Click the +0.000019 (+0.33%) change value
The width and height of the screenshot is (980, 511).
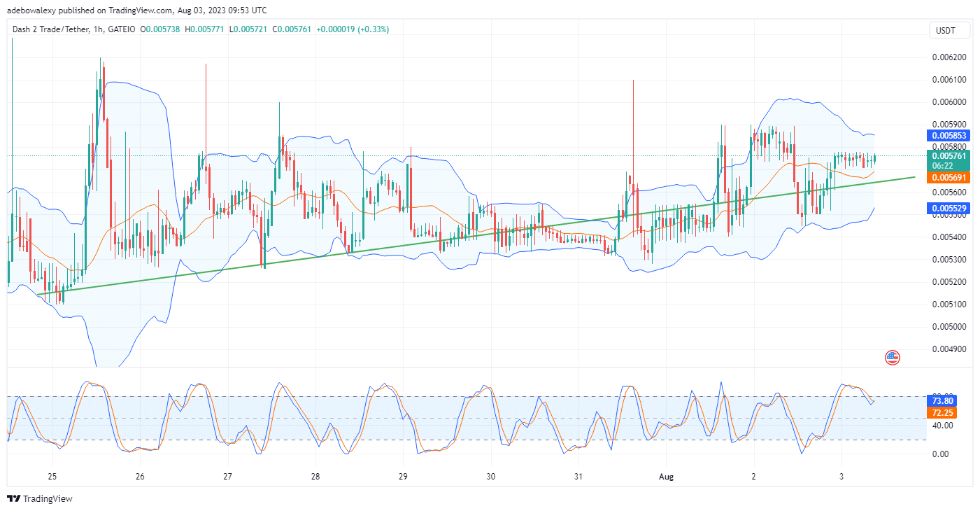353,29
